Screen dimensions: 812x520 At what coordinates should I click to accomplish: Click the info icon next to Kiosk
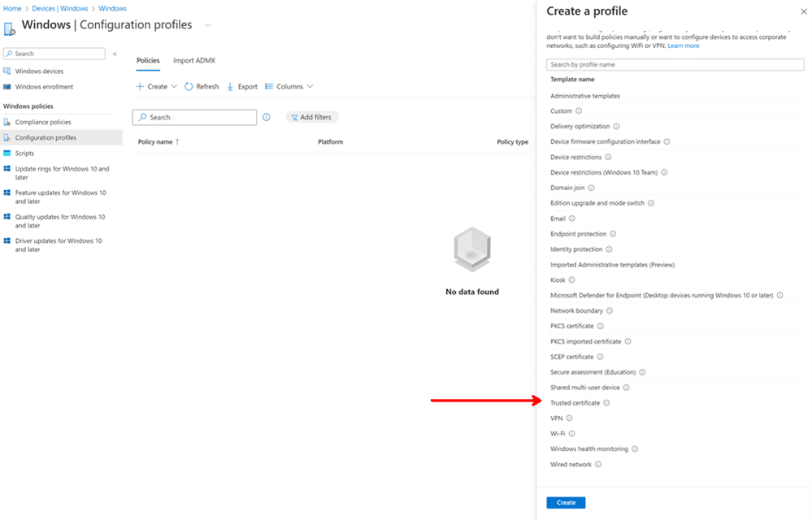click(572, 280)
